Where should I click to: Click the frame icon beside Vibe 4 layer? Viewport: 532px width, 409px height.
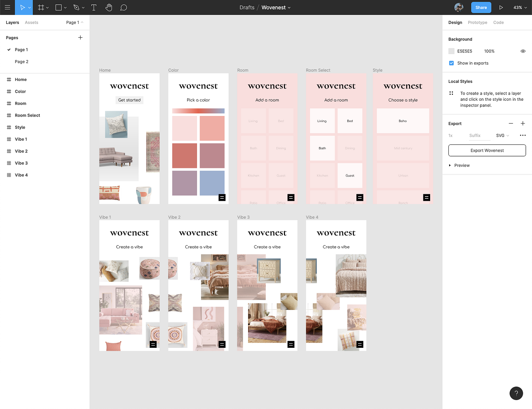(x=9, y=175)
